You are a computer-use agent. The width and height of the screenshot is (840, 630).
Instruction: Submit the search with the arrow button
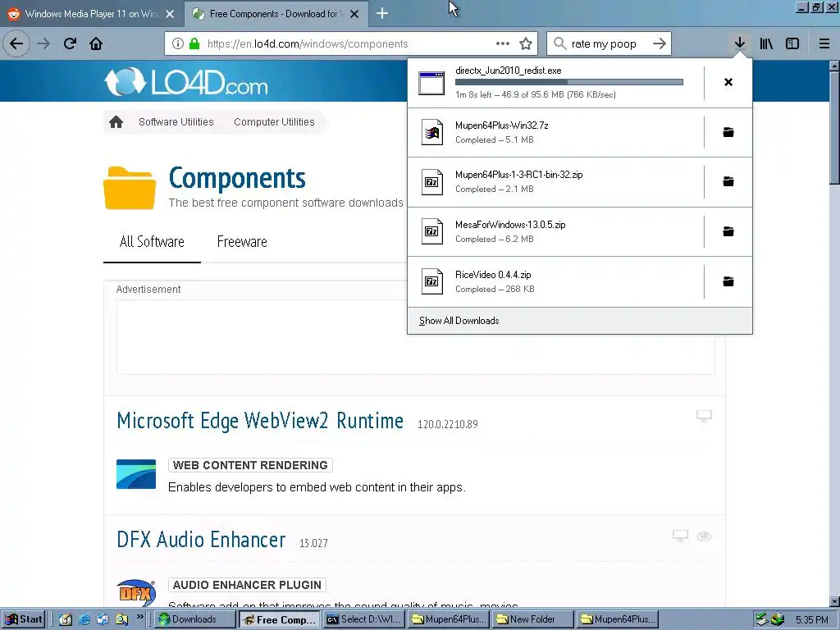click(660, 43)
